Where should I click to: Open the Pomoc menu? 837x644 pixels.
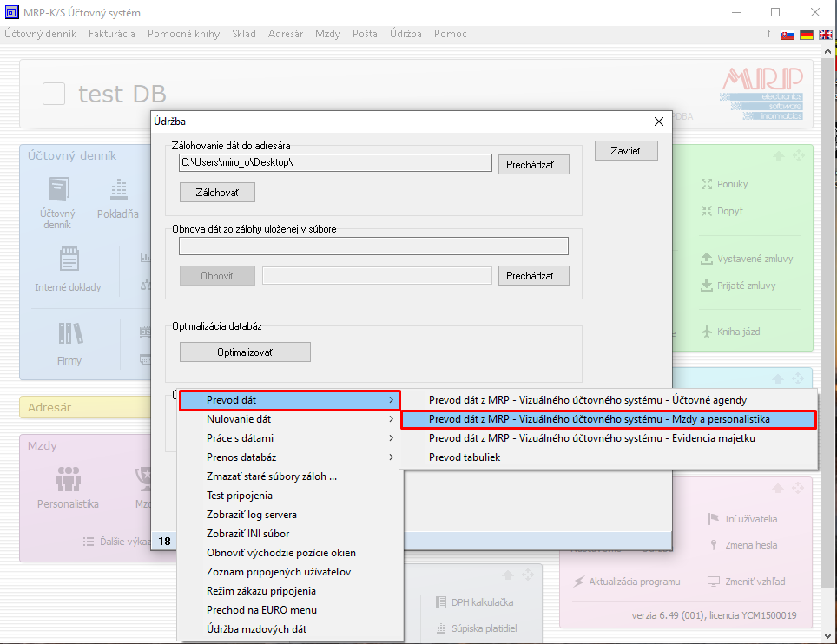[x=451, y=34]
